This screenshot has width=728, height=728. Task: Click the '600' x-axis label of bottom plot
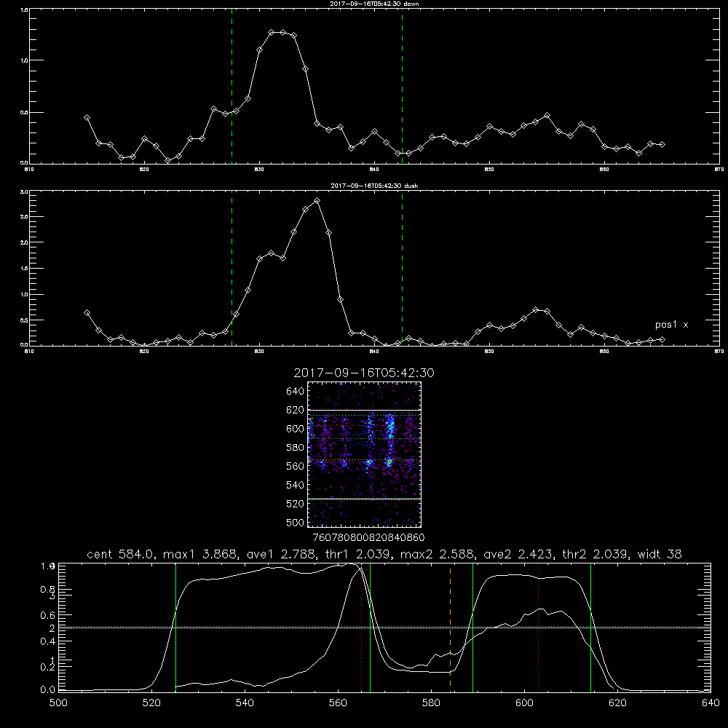click(x=525, y=703)
